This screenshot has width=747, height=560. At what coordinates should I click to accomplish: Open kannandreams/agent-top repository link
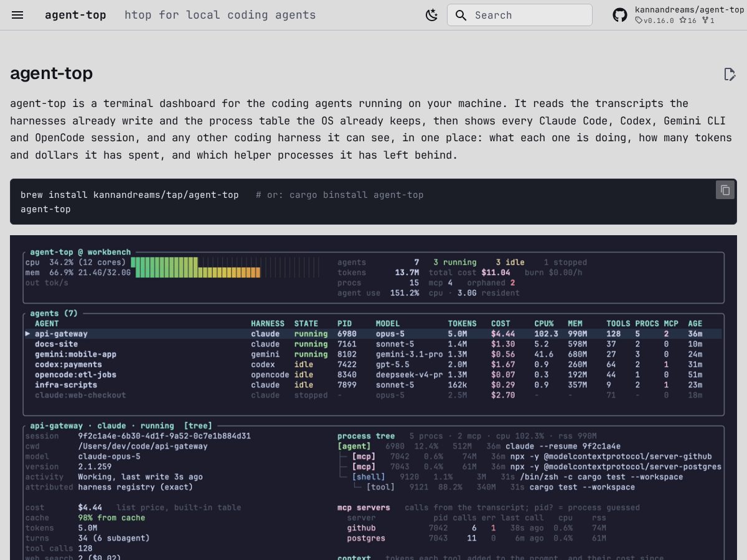pyautogui.click(x=689, y=9)
